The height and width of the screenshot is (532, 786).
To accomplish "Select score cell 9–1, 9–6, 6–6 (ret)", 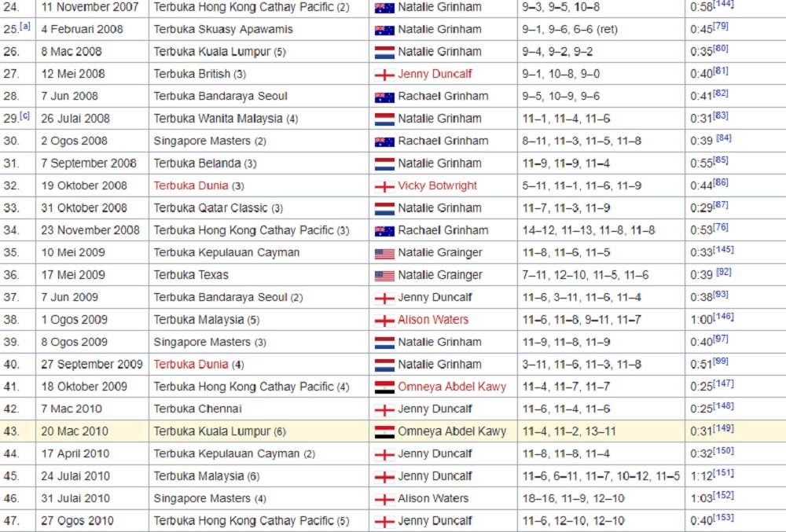I will coord(601,29).
